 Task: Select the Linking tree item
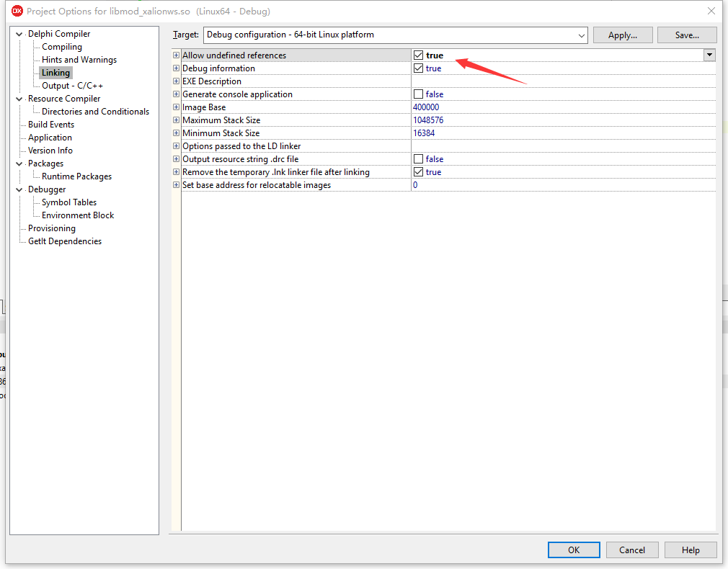[x=56, y=73]
